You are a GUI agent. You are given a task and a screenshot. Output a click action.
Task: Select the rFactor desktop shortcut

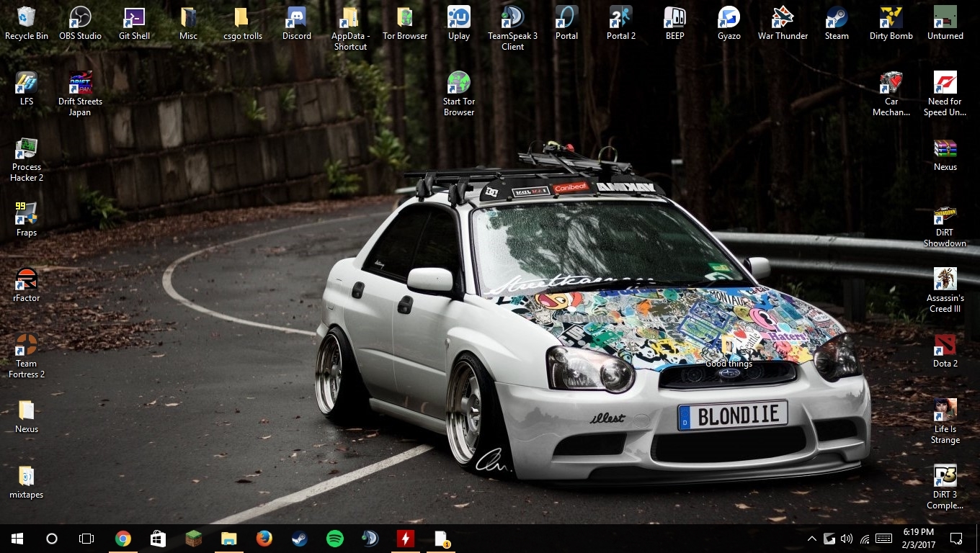click(27, 284)
